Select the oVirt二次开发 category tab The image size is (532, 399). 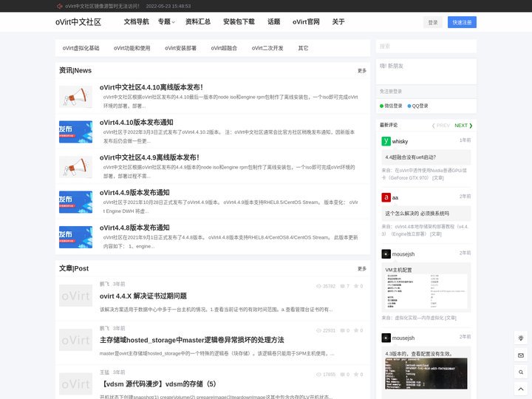click(x=267, y=48)
